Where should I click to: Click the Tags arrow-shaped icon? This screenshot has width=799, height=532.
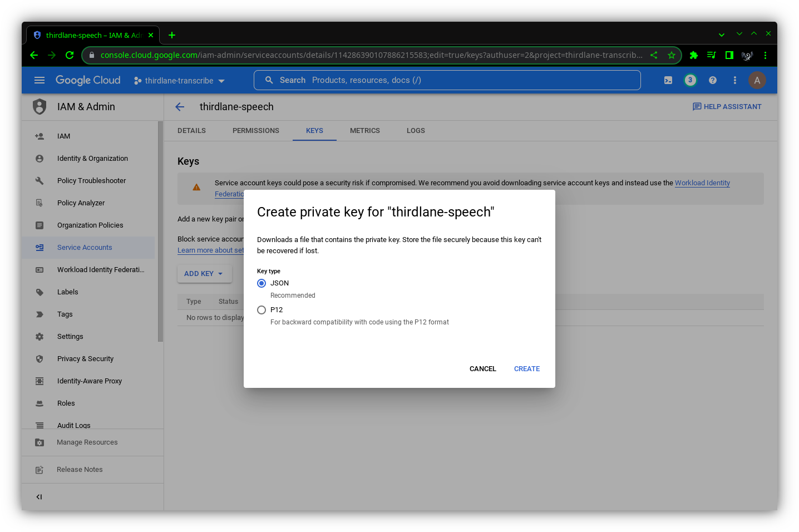40,314
